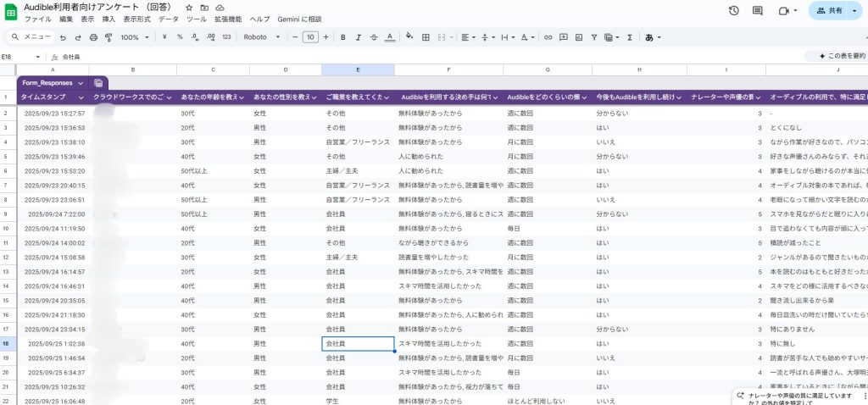Insert a link
The width and height of the screenshot is (868, 405).
[548, 37]
